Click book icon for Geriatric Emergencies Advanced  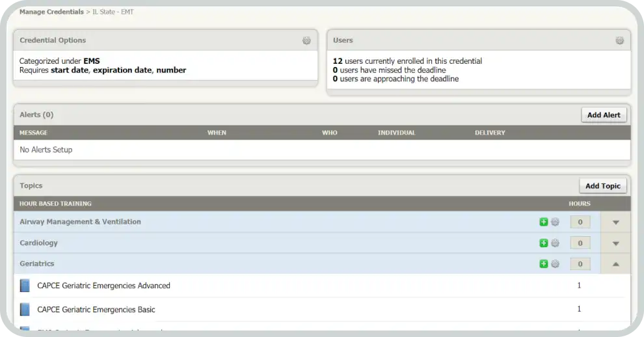pos(25,286)
